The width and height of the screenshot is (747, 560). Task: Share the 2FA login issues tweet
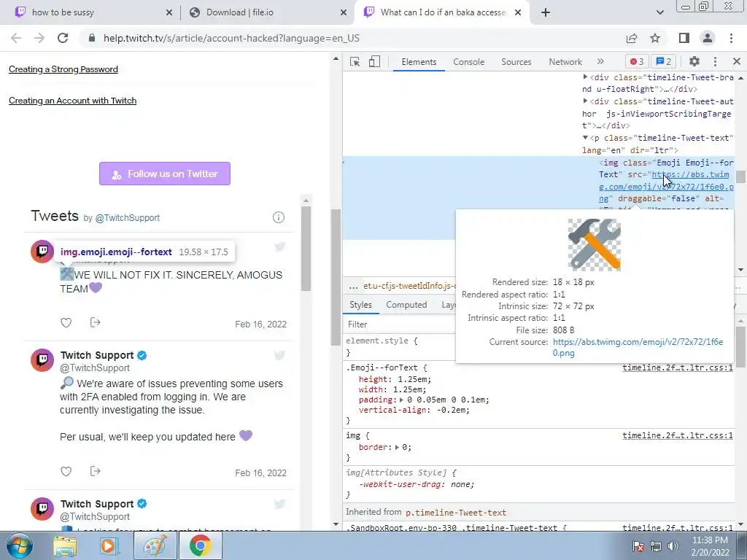96,471
